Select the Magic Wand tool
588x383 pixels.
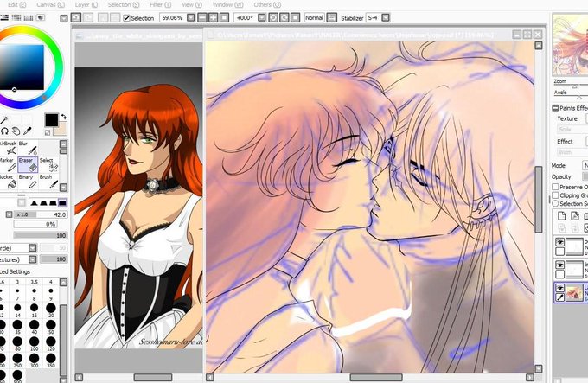click(3, 120)
